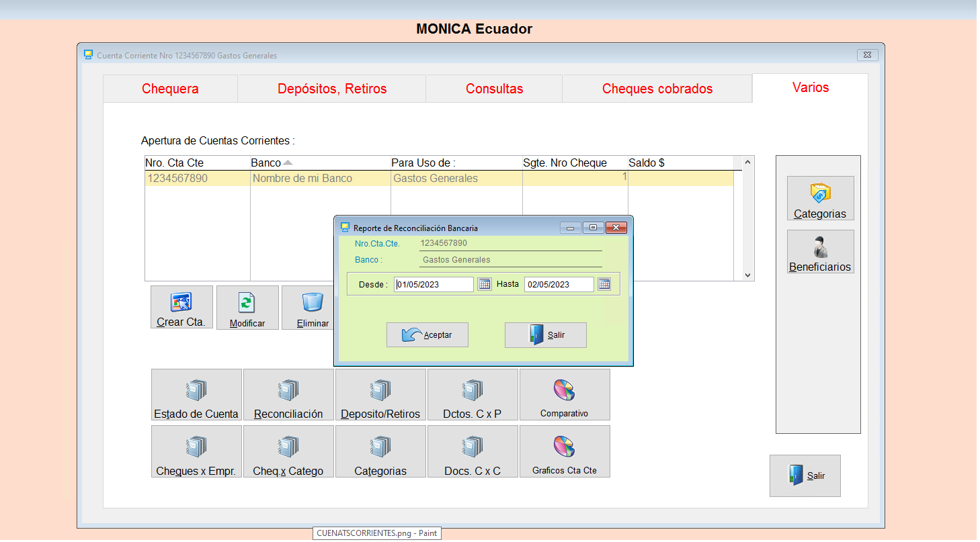The image size is (980, 542).
Task: Click Sgte. Nro Cheque column header
Action: [x=575, y=163]
